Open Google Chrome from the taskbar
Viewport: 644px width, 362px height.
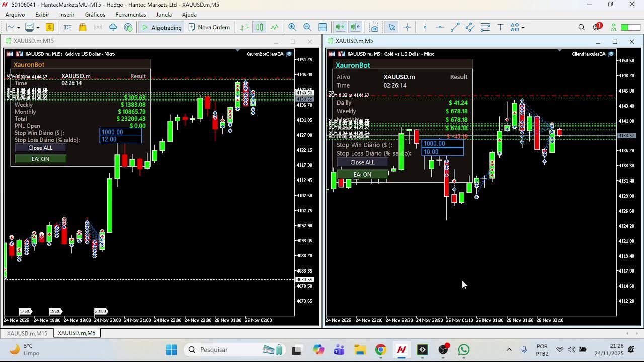(x=381, y=349)
